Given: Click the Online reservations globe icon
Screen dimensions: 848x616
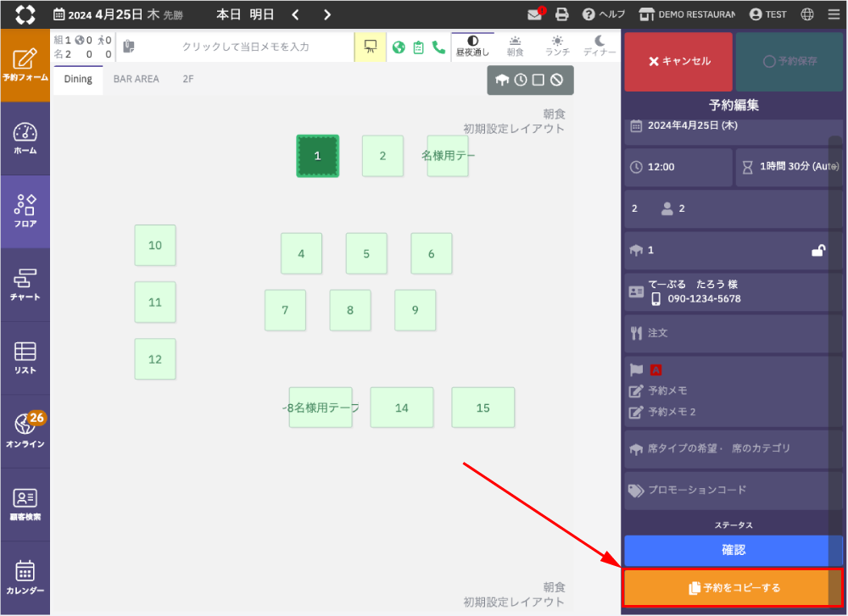Looking at the screenshot, I should click(25, 430).
